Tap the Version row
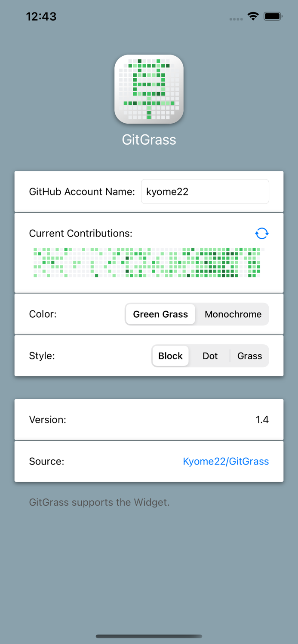This screenshot has height=644, width=298. pyautogui.click(x=149, y=419)
